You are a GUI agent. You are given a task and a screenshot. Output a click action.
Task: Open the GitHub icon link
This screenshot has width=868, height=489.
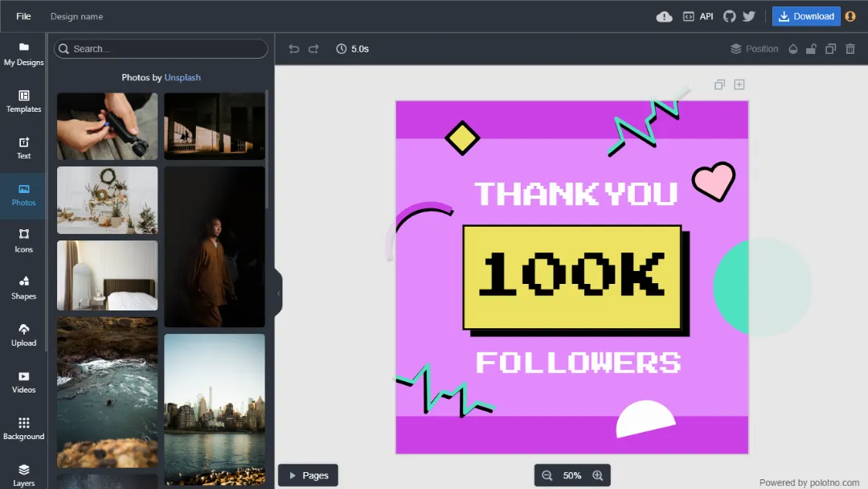coord(730,17)
